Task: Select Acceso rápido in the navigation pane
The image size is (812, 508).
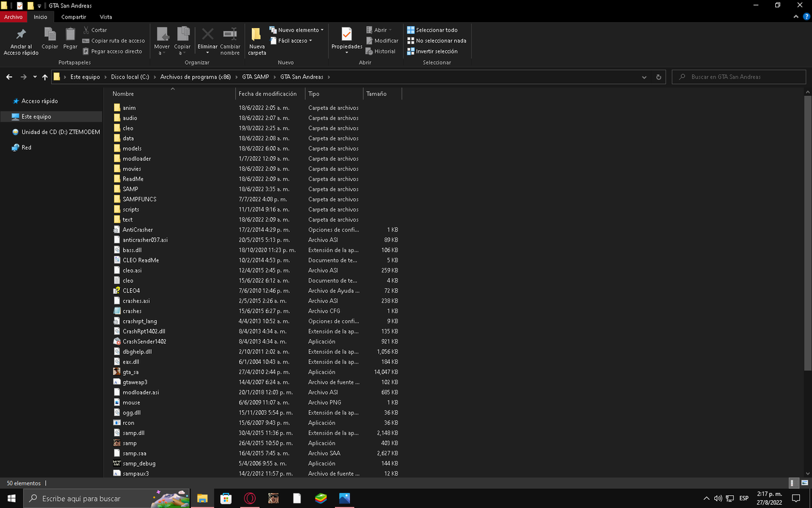Action: tap(39, 101)
